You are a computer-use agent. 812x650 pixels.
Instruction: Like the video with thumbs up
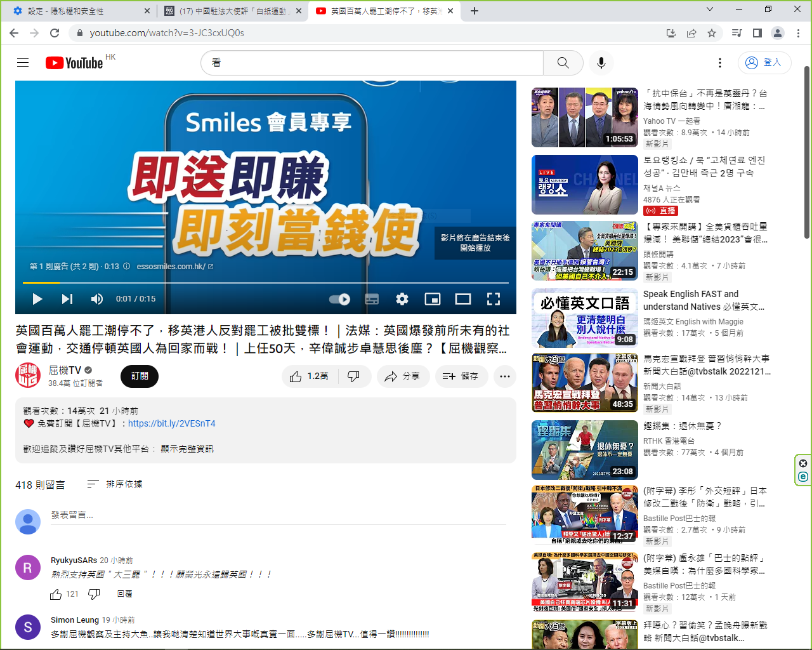click(x=310, y=376)
